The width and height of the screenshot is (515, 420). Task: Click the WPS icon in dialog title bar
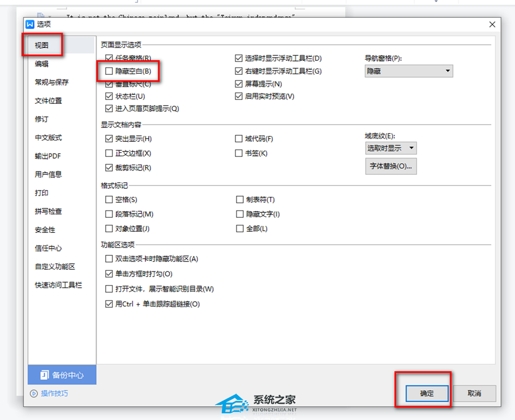pyautogui.click(x=30, y=24)
